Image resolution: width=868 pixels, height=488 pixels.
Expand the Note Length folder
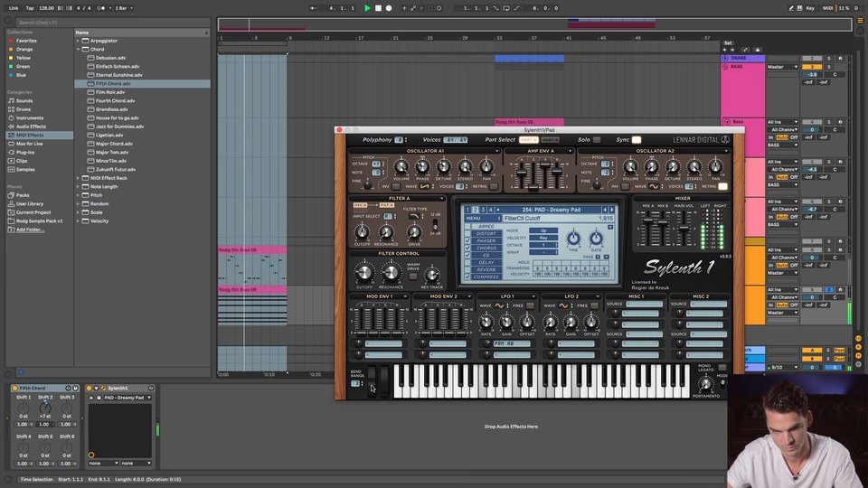[78, 186]
